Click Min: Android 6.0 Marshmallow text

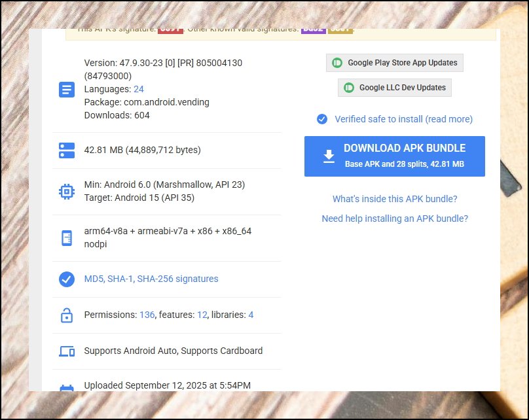(164, 184)
